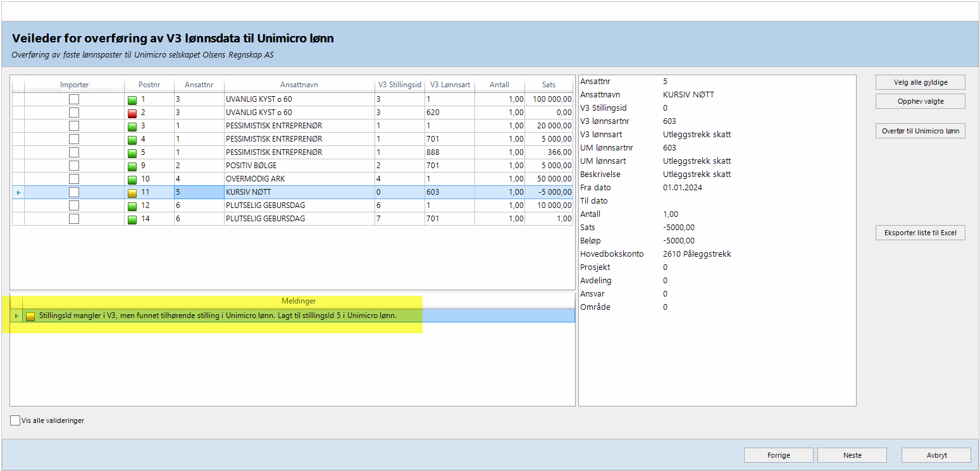Image resolution: width=980 pixels, height=471 pixels.
Task: Click the arrow beside the StillingsId message
Action: click(16, 315)
